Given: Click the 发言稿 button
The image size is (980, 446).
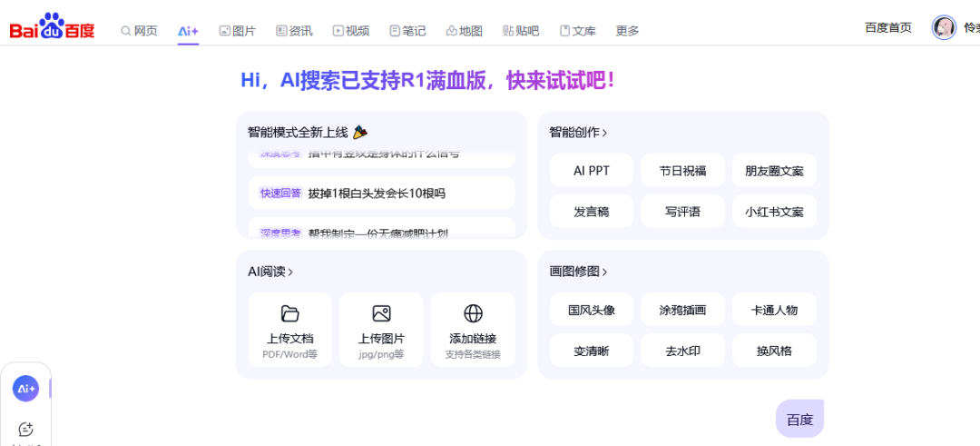Looking at the screenshot, I should [592, 212].
